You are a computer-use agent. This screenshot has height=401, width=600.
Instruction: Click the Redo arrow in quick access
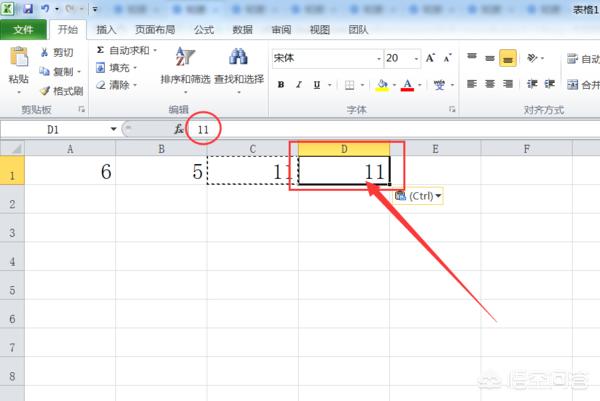pyautogui.click(x=70, y=8)
